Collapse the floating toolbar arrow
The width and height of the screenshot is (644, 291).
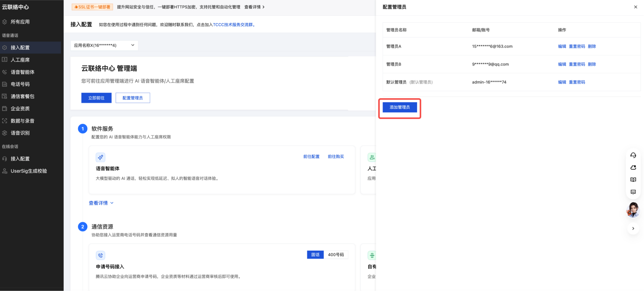click(633, 228)
